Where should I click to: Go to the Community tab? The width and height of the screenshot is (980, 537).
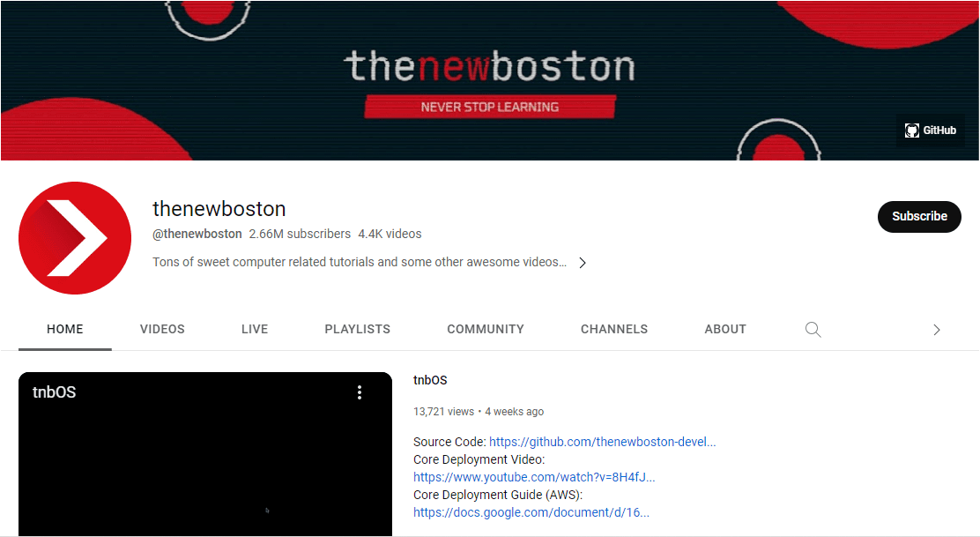click(x=485, y=329)
